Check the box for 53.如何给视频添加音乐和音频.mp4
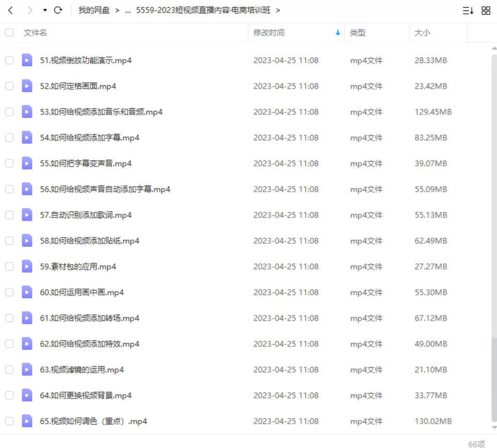The width and height of the screenshot is (497, 448). click(9, 112)
